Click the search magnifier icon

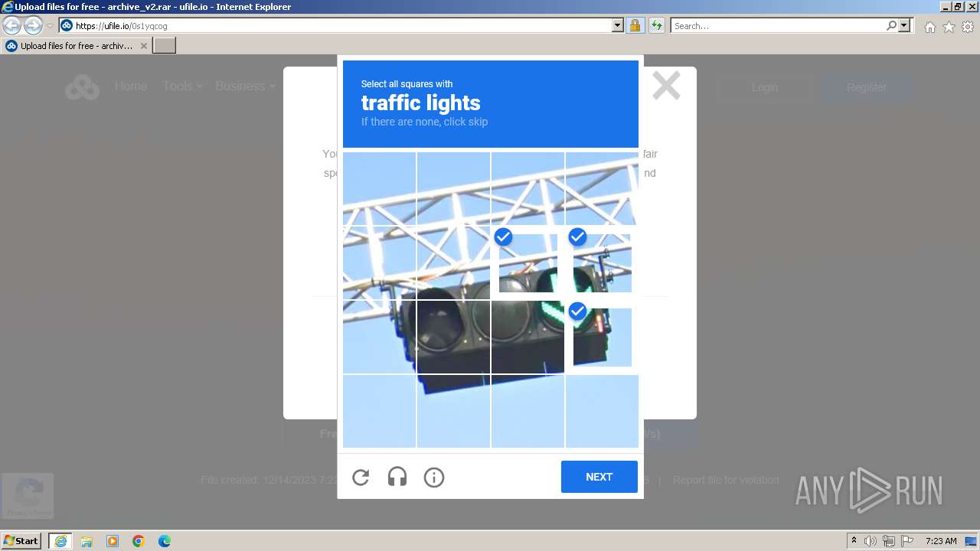(891, 26)
